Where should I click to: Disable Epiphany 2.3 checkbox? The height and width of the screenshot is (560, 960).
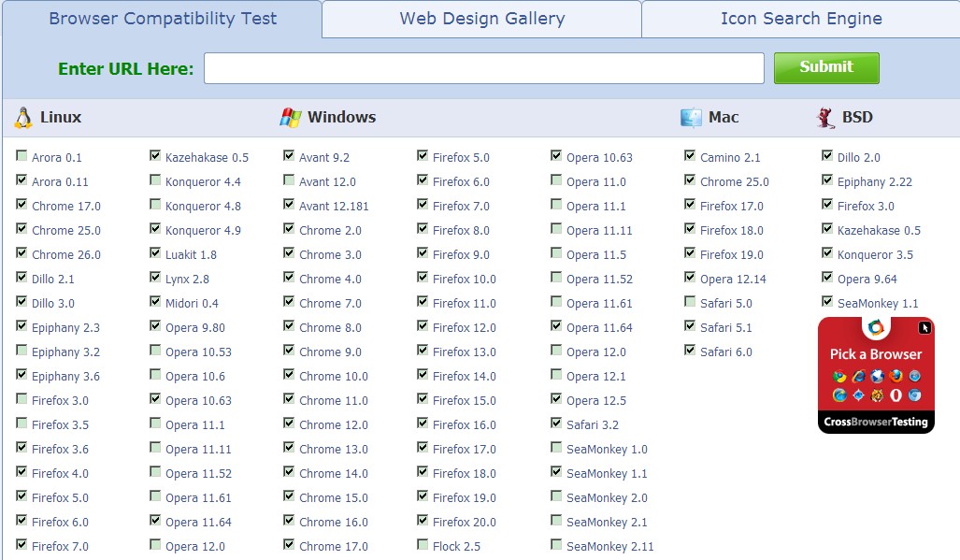coord(21,325)
